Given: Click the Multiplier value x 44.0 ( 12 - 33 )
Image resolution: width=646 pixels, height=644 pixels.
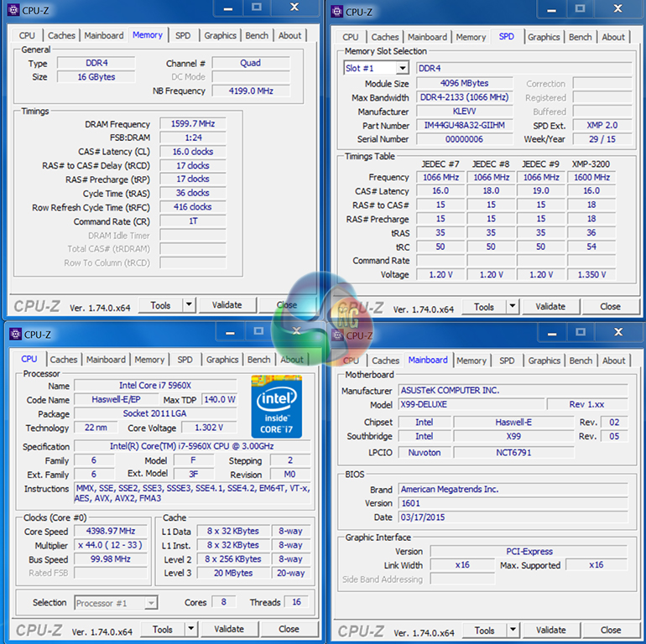Looking at the screenshot, I should (x=111, y=545).
